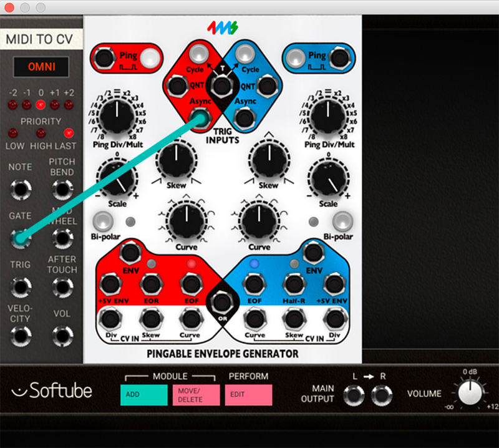Click the red +5V ENV jack
The image size is (499, 448).
(x=110, y=285)
